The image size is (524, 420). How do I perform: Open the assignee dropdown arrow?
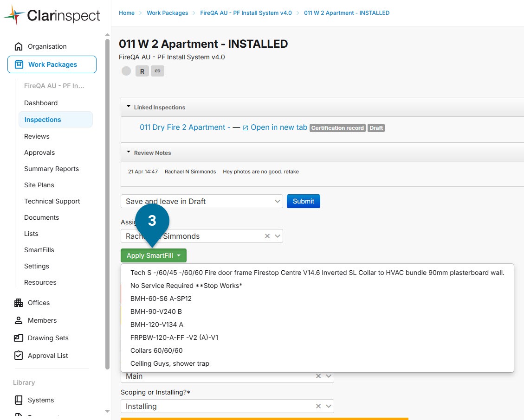tap(278, 236)
